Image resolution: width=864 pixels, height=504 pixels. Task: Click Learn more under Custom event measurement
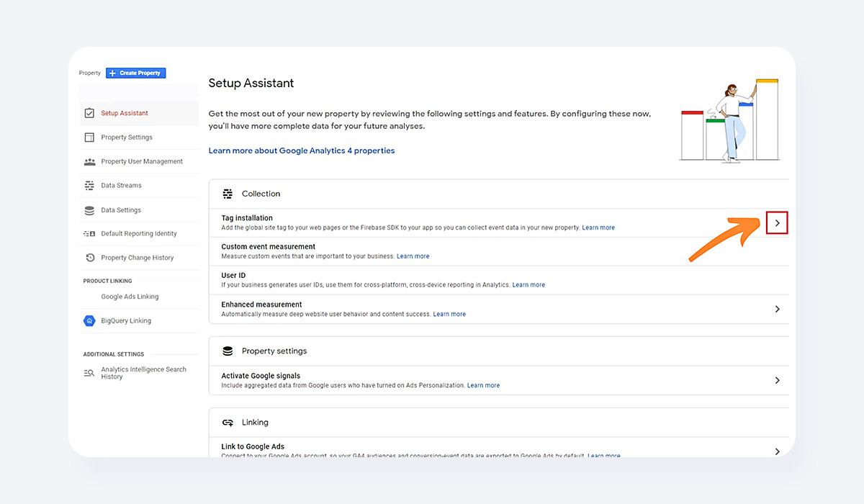pyautogui.click(x=413, y=256)
